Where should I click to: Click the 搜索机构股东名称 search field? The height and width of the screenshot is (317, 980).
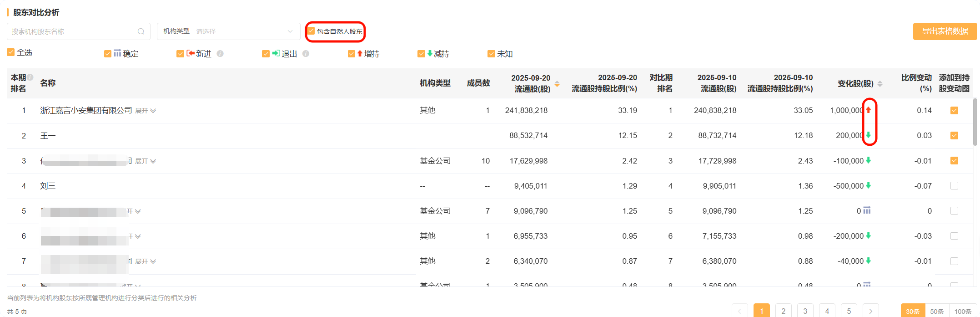click(x=73, y=31)
